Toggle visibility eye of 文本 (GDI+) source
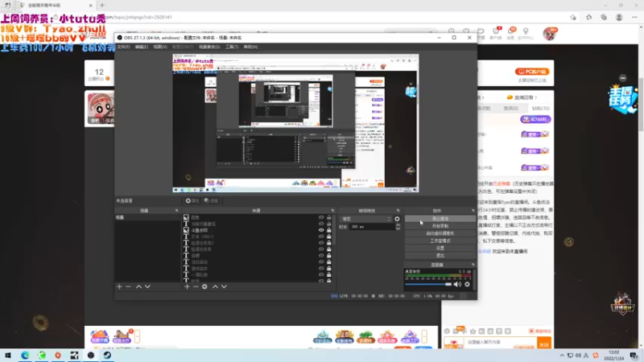Screen dimensions: 644x362 pyautogui.click(x=321, y=237)
